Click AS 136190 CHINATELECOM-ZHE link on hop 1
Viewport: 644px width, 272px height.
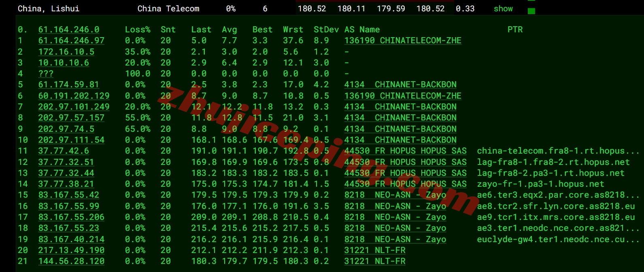coord(402,41)
